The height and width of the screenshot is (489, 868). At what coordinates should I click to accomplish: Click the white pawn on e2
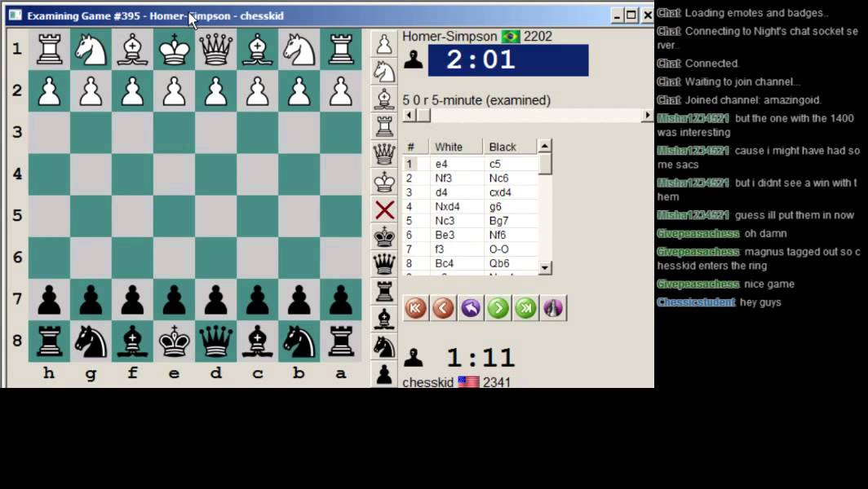pyautogui.click(x=175, y=90)
